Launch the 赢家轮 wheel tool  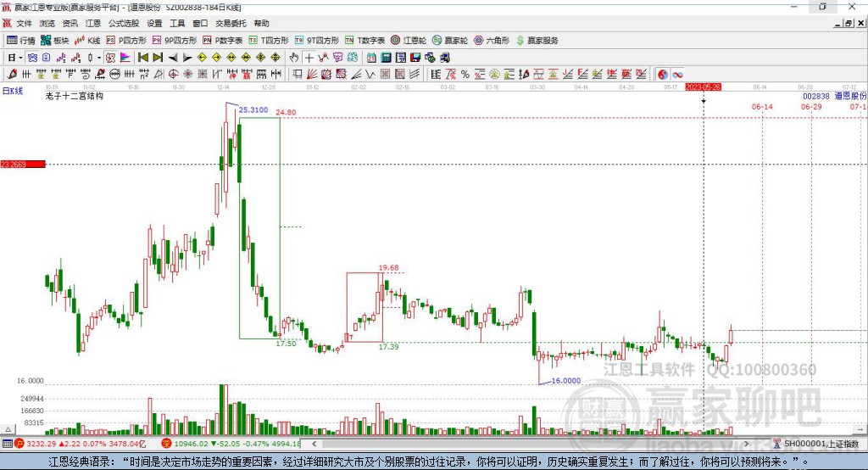(x=450, y=41)
